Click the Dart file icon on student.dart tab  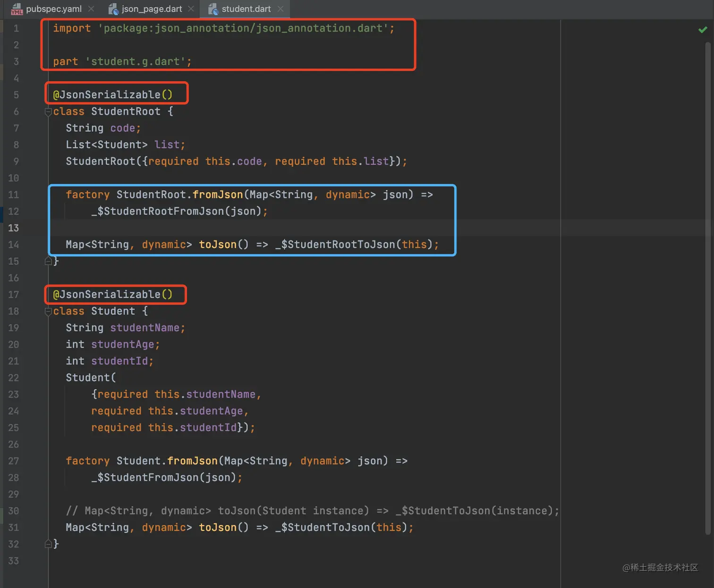213,9
